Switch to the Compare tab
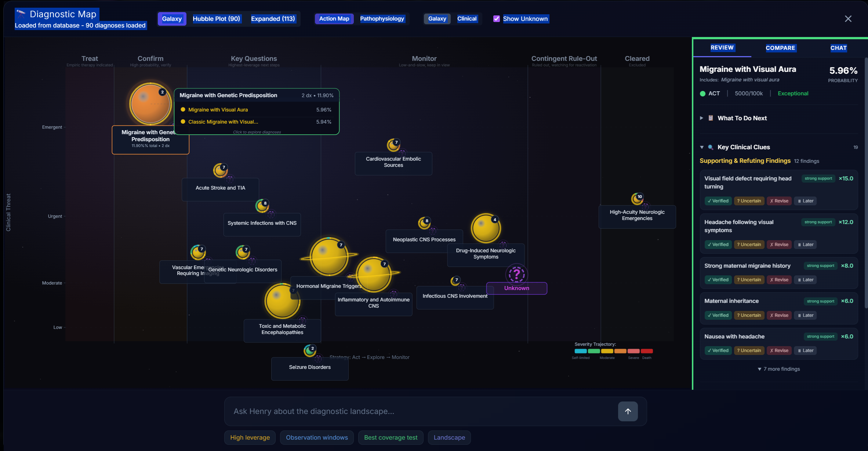 pyautogui.click(x=780, y=48)
